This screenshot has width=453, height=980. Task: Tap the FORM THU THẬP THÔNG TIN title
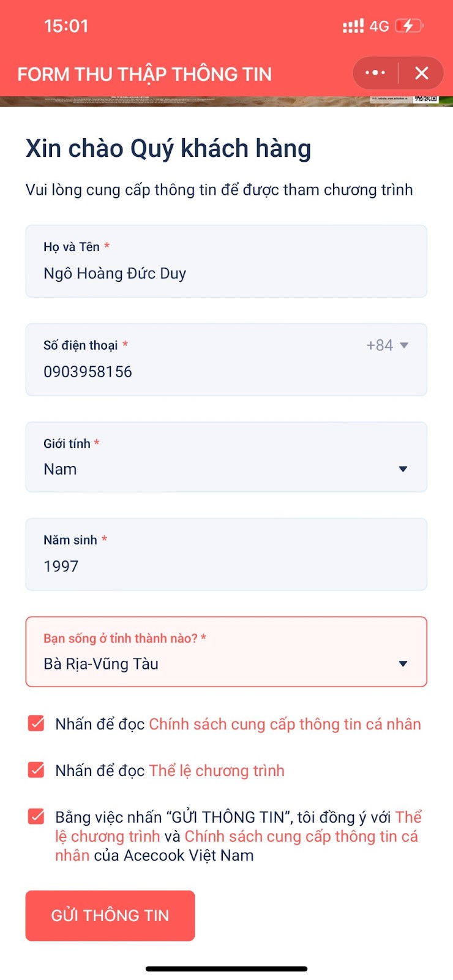pyautogui.click(x=144, y=74)
